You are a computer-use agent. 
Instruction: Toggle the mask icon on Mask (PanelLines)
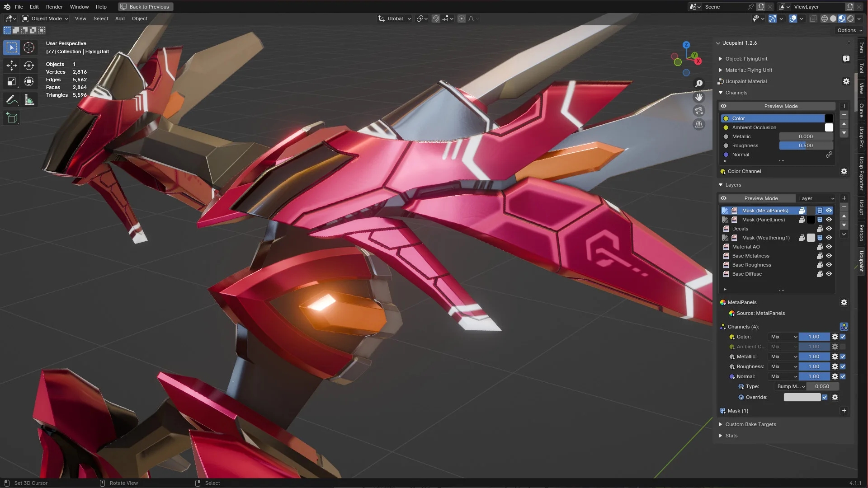tap(821, 220)
